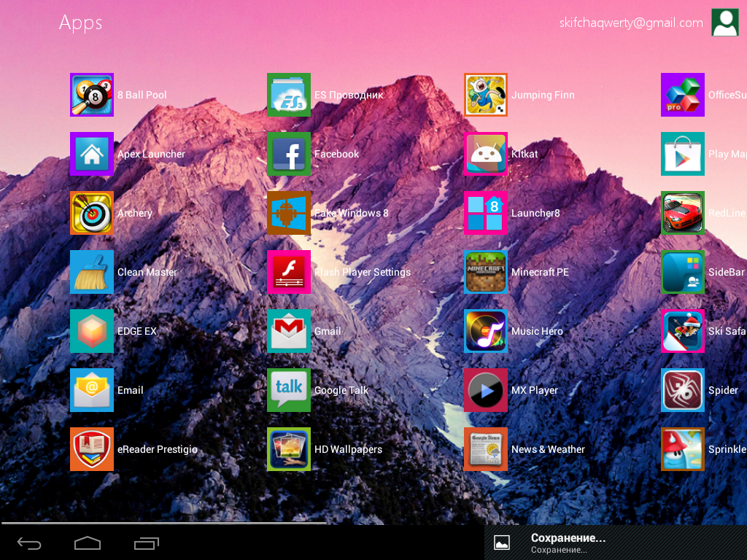Image resolution: width=747 pixels, height=560 pixels.
Task: Launch the Launcher8 app tile
Action: click(x=486, y=213)
